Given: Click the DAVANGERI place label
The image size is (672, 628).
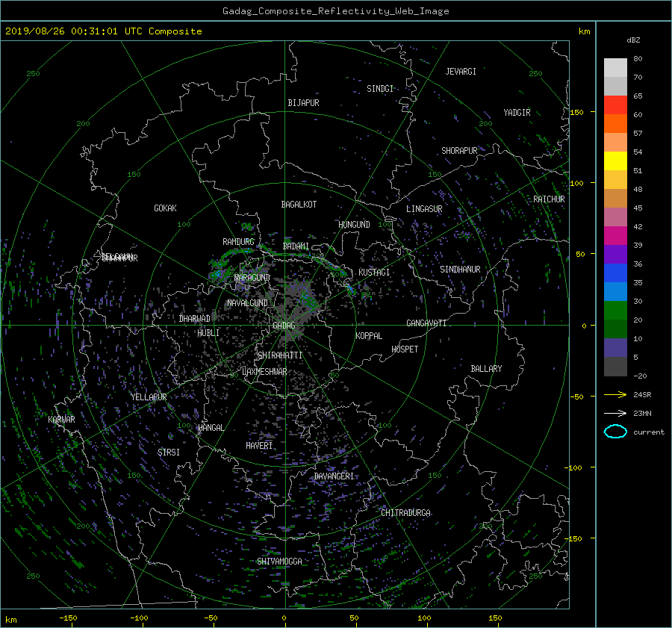Looking at the screenshot, I should coord(334,476).
